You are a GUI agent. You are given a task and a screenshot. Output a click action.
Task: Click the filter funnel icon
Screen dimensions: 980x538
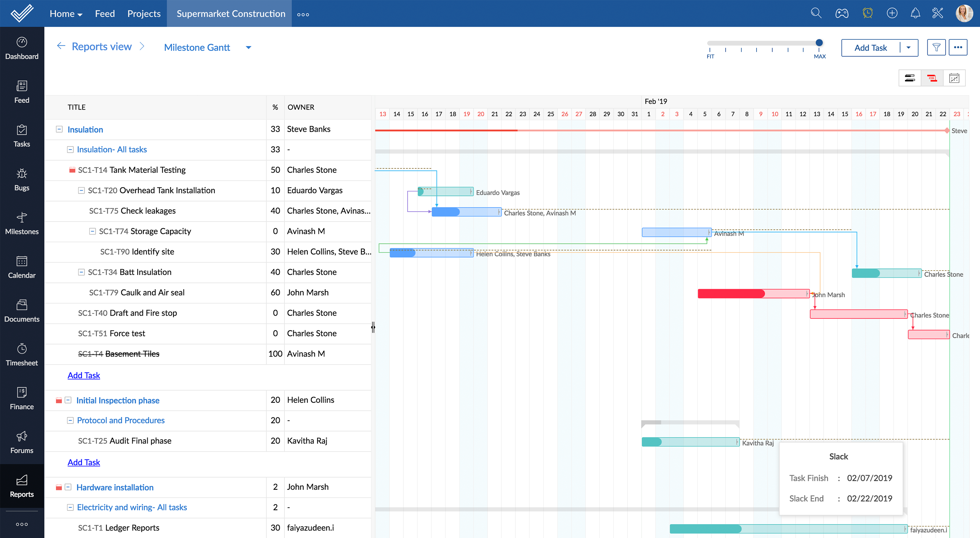pos(936,48)
